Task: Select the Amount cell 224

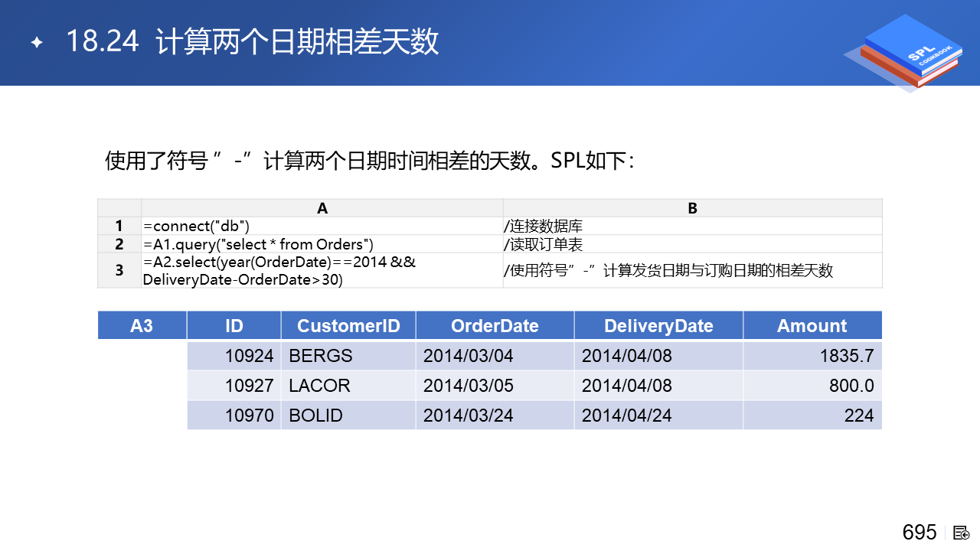Action: click(812, 416)
